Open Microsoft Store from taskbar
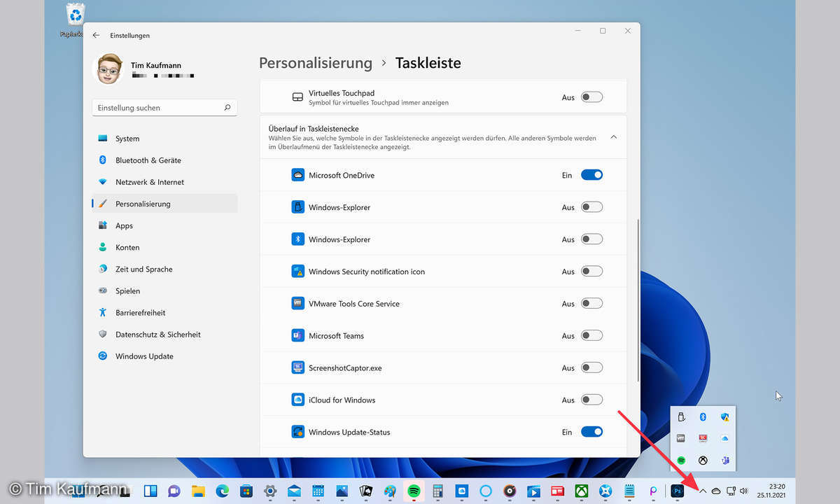Screen dimensions: 840x504 (x=246, y=491)
